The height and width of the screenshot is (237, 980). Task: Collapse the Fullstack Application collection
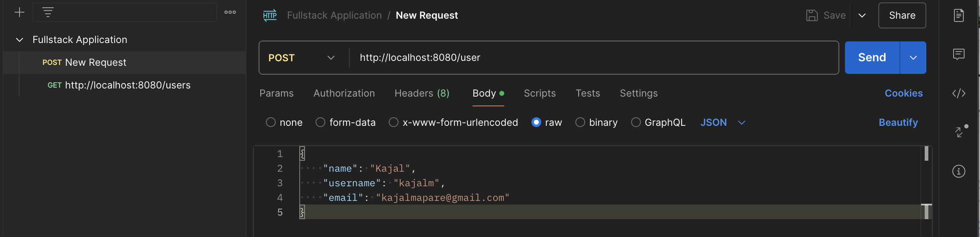point(19,40)
